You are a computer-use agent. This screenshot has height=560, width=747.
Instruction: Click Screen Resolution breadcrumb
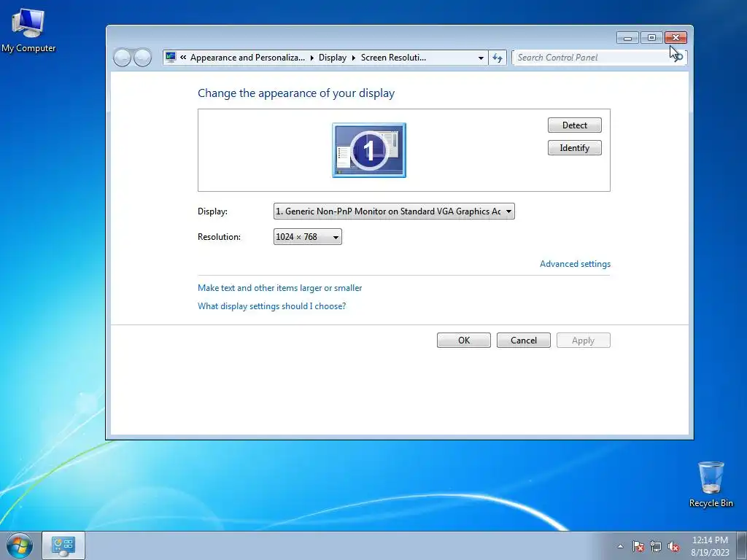(x=393, y=58)
